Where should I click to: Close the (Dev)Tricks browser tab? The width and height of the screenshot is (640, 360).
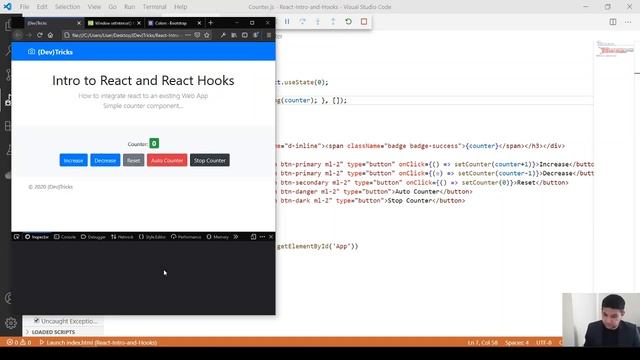tap(79, 23)
